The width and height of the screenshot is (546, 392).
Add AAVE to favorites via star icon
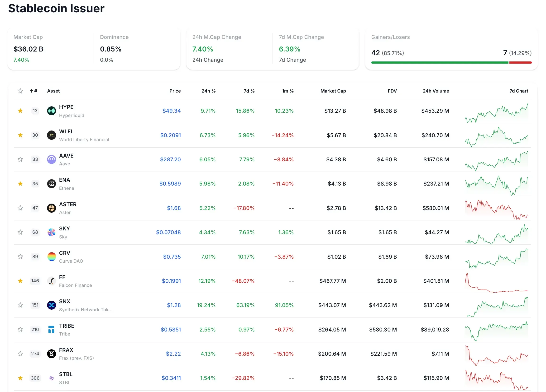[x=20, y=159]
